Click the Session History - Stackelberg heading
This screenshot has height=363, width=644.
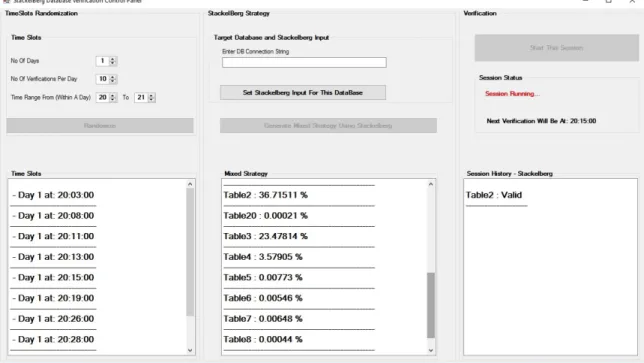click(510, 174)
